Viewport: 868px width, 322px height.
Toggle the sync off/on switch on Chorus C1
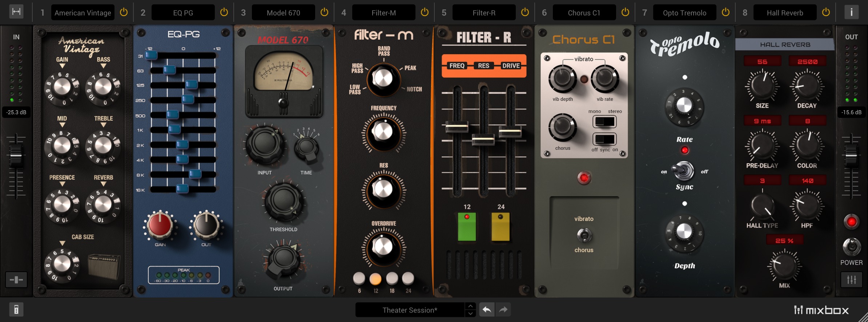click(x=605, y=139)
